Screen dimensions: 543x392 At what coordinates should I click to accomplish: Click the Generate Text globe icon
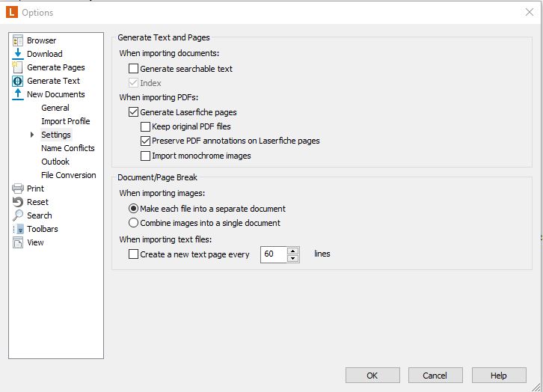18,81
